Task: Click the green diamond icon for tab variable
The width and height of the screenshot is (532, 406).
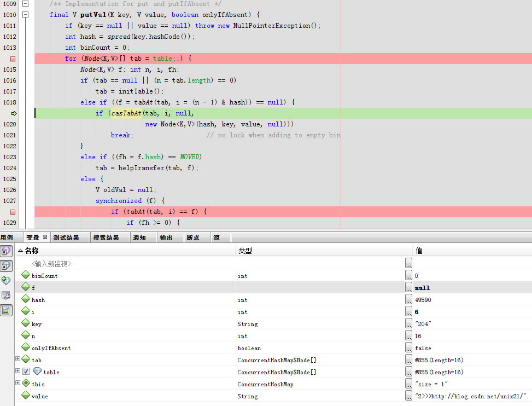Action: click(26, 359)
